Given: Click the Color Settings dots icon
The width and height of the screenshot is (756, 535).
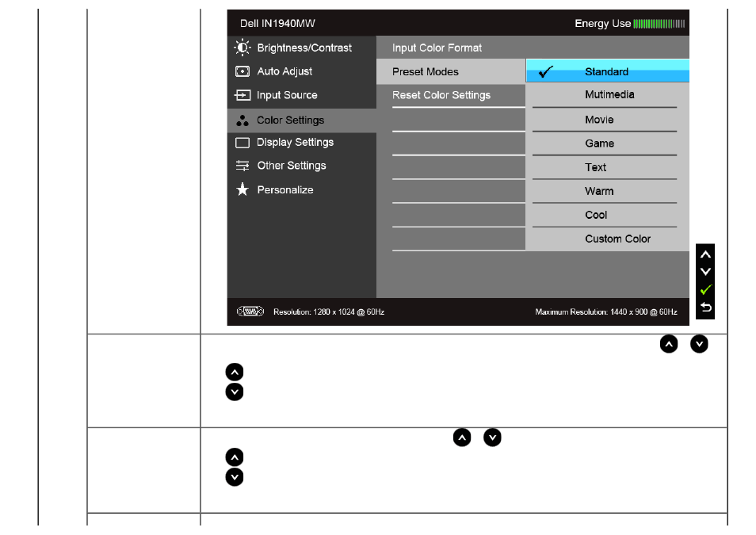Looking at the screenshot, I should point(242,120).
